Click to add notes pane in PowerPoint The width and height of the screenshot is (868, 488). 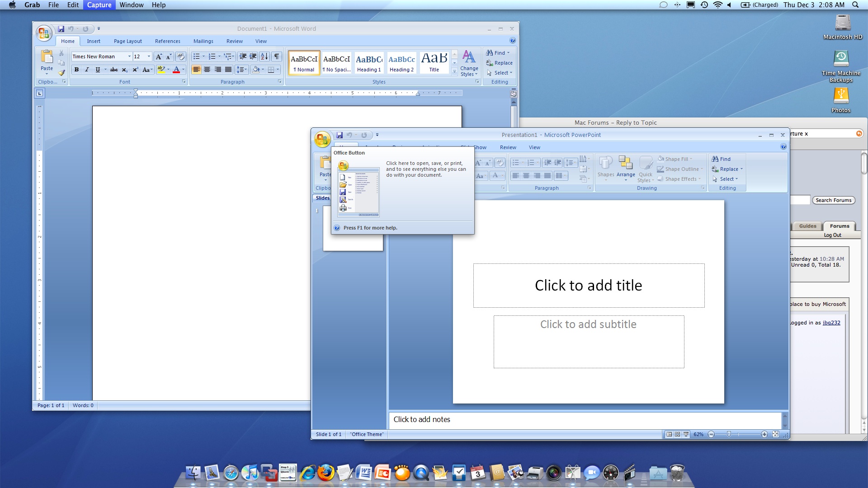click(x=585, y=420)
